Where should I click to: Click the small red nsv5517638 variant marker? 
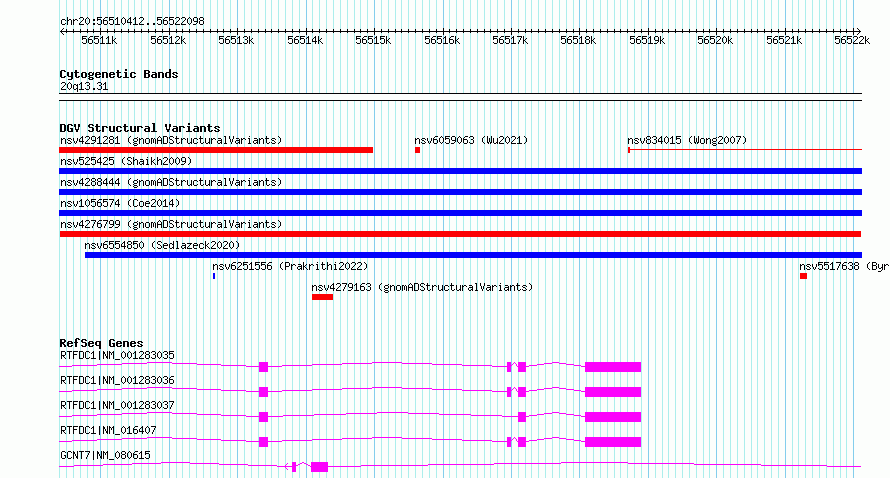point(803,276)
